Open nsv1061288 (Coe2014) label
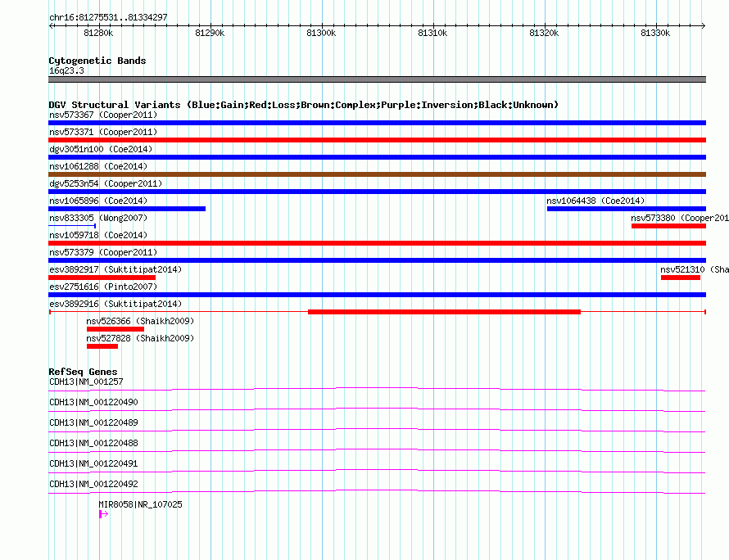This screenshot has width=729, height=560. pos(98,166)
